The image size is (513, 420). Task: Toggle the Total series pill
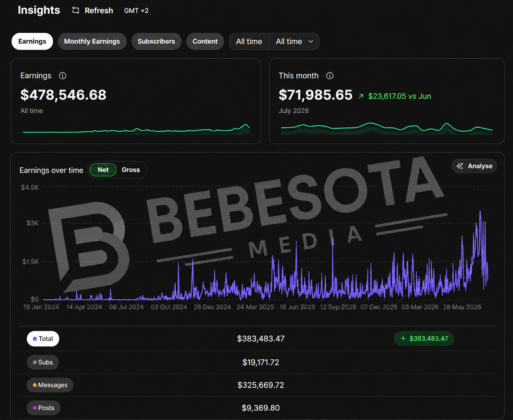[x=43, y=339]
